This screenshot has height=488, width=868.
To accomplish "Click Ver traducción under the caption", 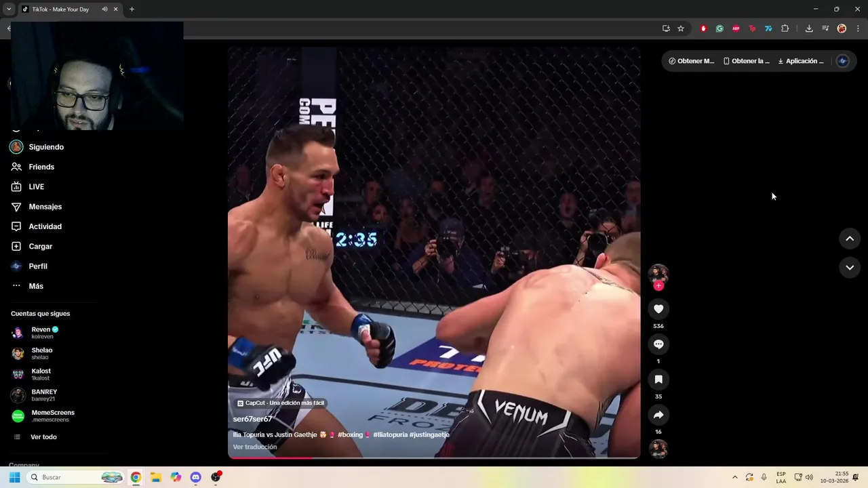I will 255,447.
